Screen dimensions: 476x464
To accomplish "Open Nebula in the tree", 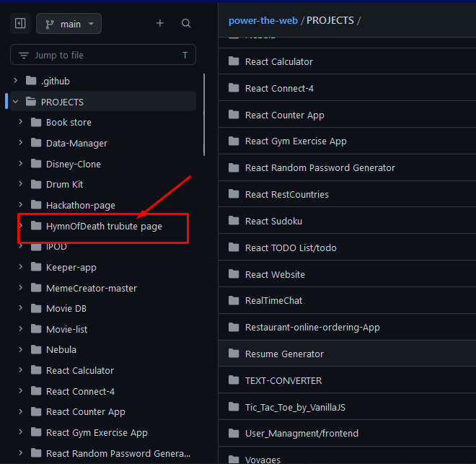I will pos(61,349).
